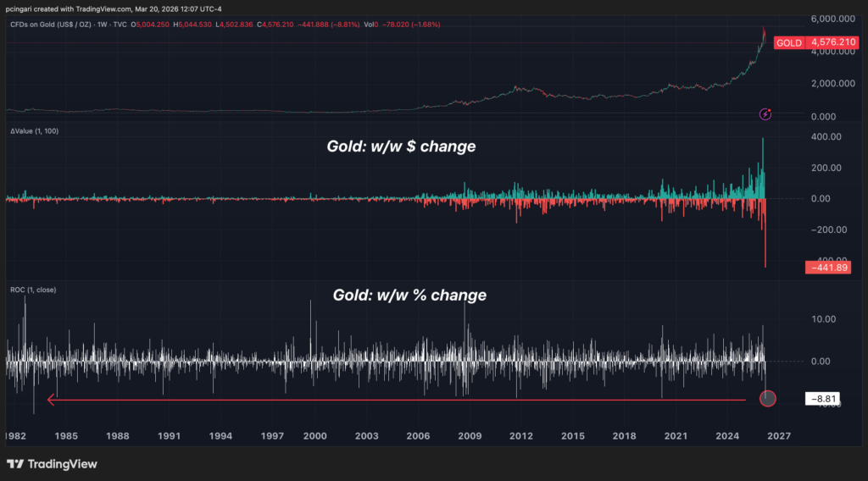This screenshot has width=868, height=481.
Task: Click the left arrowhead of the red line
Action: pos(52,400)
